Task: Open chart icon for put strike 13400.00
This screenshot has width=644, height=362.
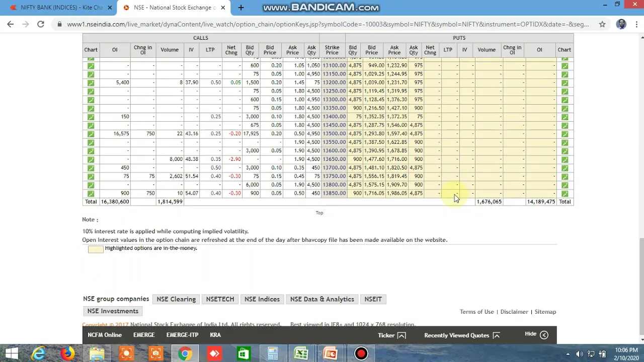Action: click(565, 117)
